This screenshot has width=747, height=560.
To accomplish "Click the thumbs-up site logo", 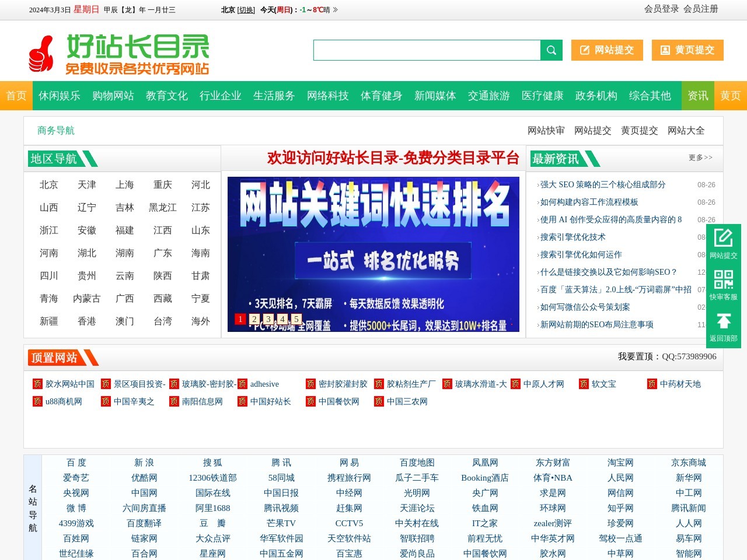I will 41,54.
